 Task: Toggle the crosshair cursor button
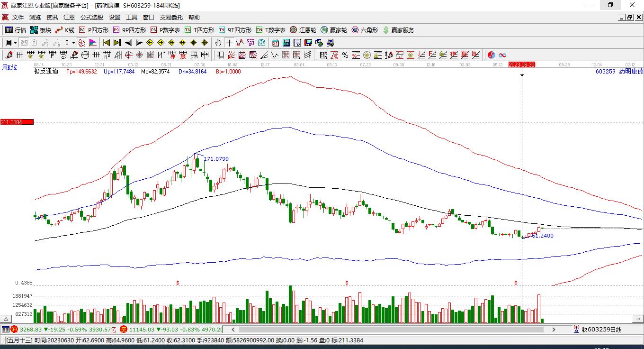pyautogui.click(x=229, y=43)
